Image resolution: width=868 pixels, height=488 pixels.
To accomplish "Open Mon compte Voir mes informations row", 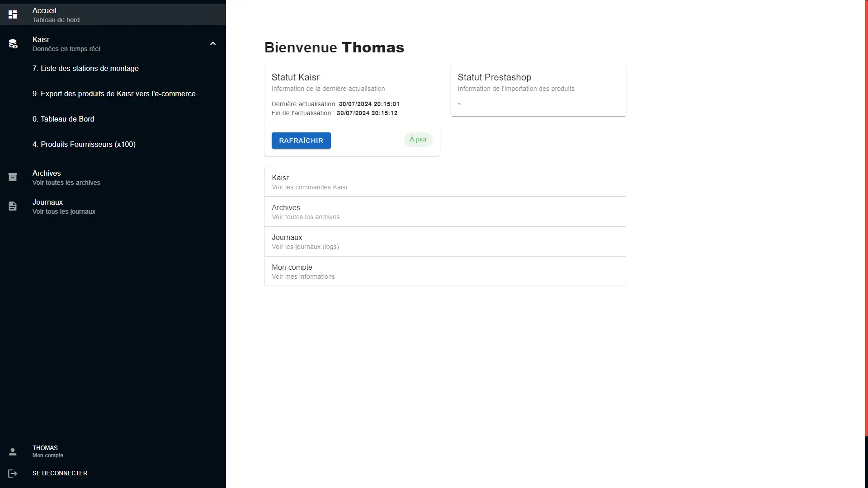I will pos(445,271).
